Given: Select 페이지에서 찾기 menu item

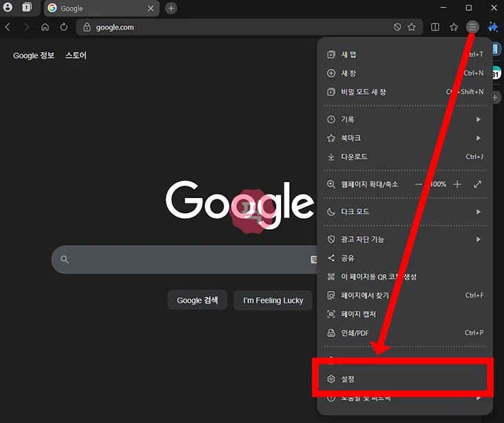Looking at the screenshot, I should pos(405,295).
